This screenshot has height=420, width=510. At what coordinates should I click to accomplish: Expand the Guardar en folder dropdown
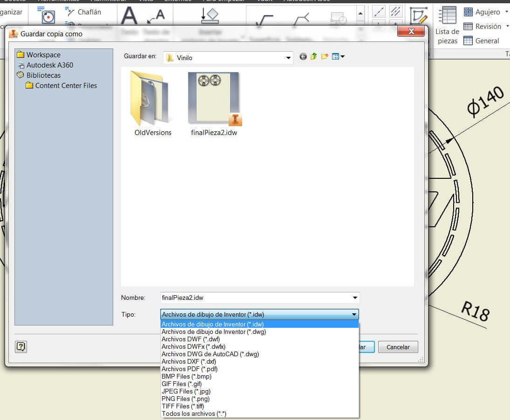pos(288,58)
